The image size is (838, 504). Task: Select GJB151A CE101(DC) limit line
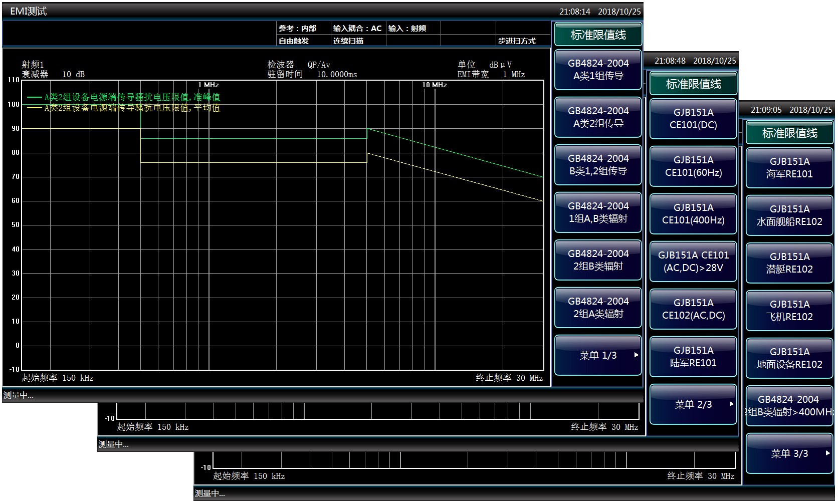click(x=693, y=119)
